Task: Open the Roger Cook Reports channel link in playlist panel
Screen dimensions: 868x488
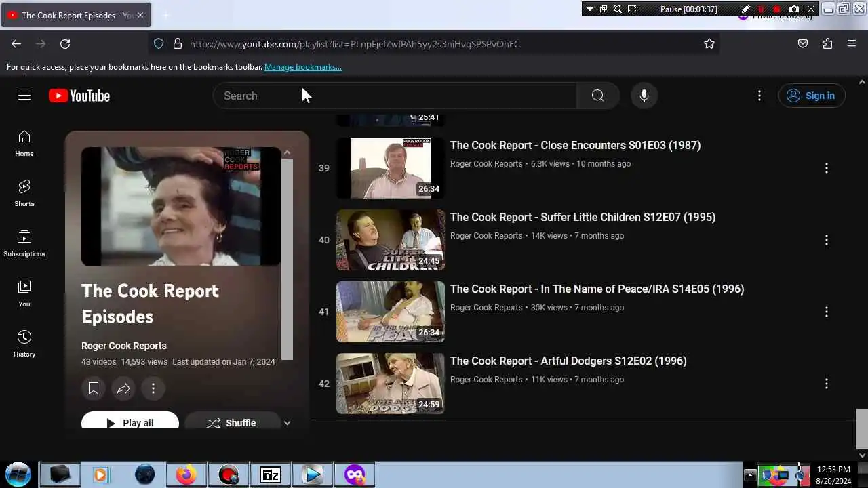Action: click(123, 346)
